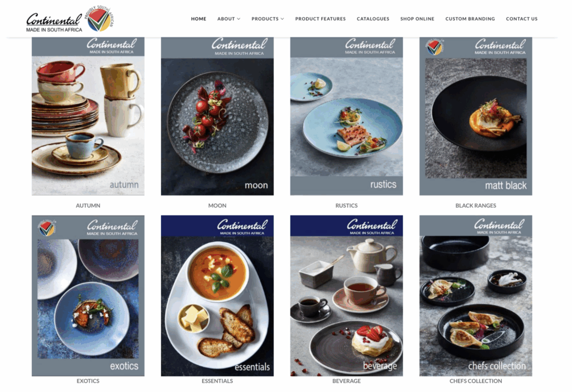Open the Autumn catalogue cover

[88, 116]
